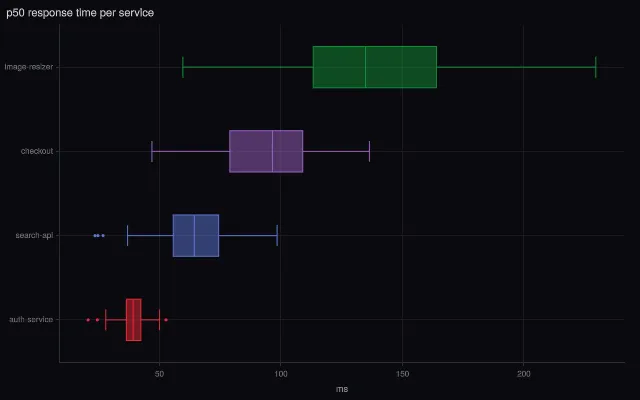Click the isolated rightmost search-api outlier point
The image size is (640, 400).
click(103, 236)
